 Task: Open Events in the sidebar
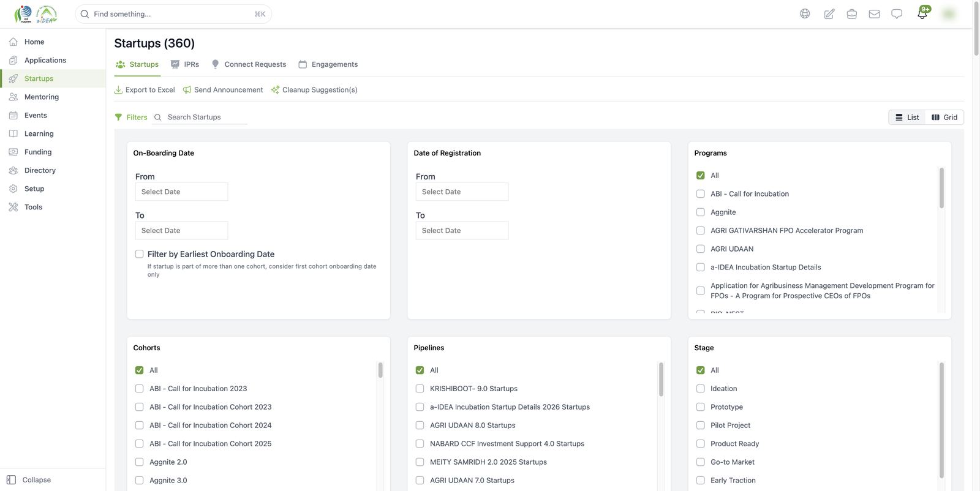click(53, 115)
